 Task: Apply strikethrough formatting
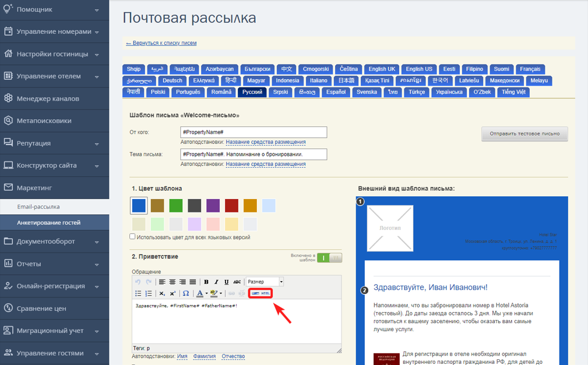237,282
